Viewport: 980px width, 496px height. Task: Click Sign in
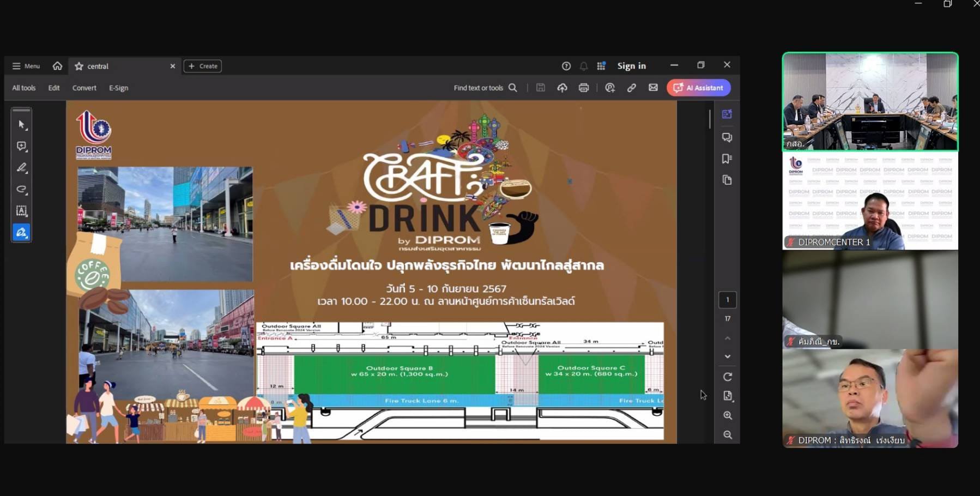click(x=632, y=66)
